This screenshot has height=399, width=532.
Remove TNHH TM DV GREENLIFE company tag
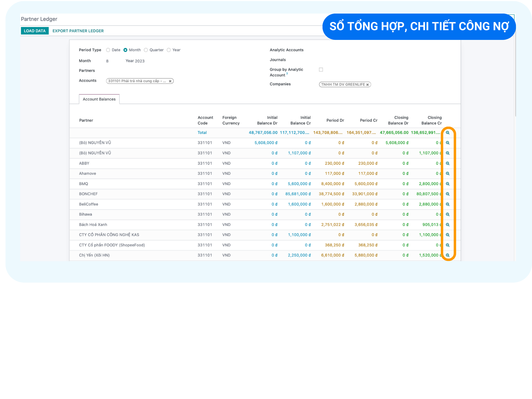coord(367,85)
